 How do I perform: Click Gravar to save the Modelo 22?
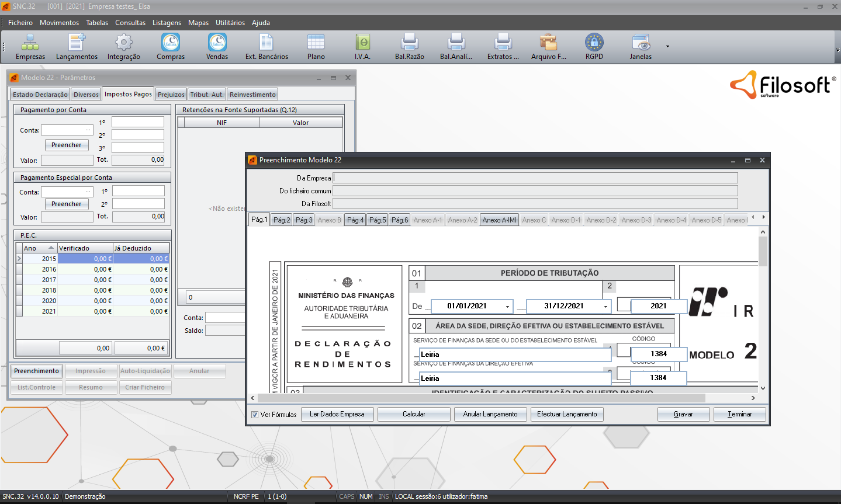(683, 414)
